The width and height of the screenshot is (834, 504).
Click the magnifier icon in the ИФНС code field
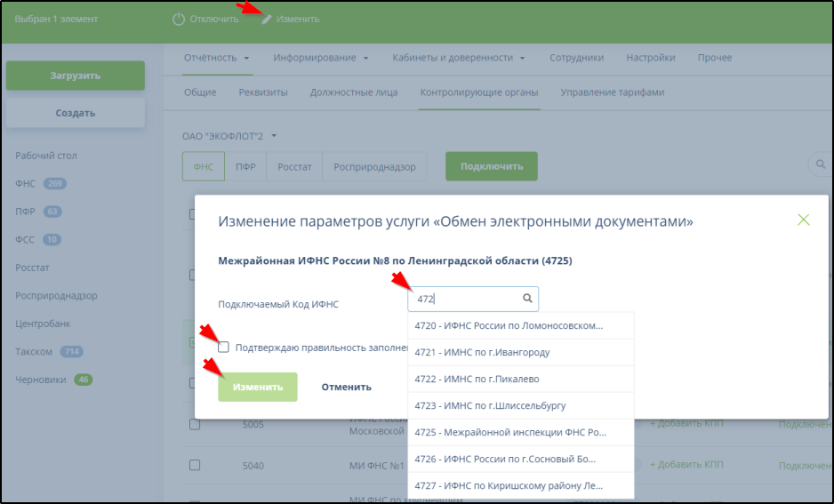click(527, 300)
